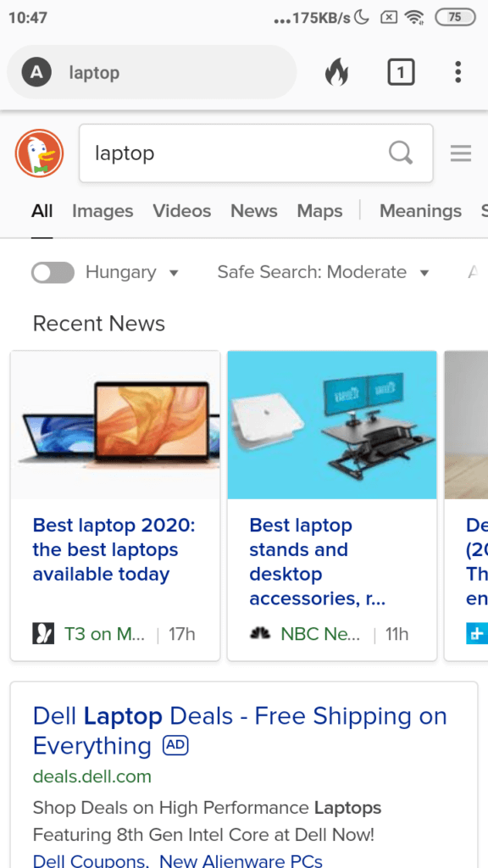Screen dimensions: 488x868
Task: Select the Maps tab
Action: click(x=319, y=211)
